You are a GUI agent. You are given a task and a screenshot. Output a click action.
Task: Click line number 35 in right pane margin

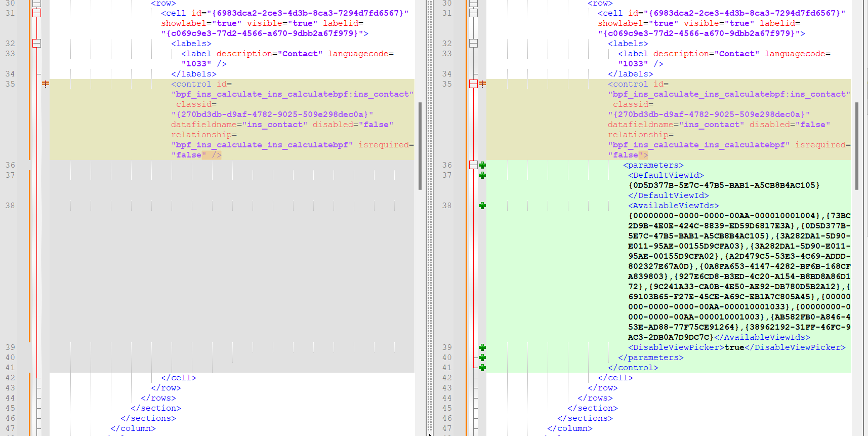[x=447, y=84]
